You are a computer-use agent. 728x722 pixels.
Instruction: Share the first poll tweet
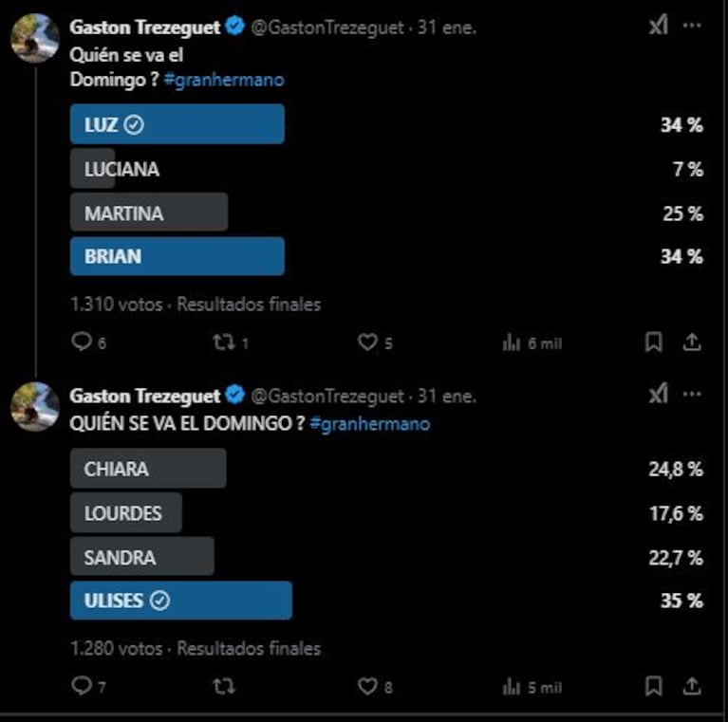point(692,342)
